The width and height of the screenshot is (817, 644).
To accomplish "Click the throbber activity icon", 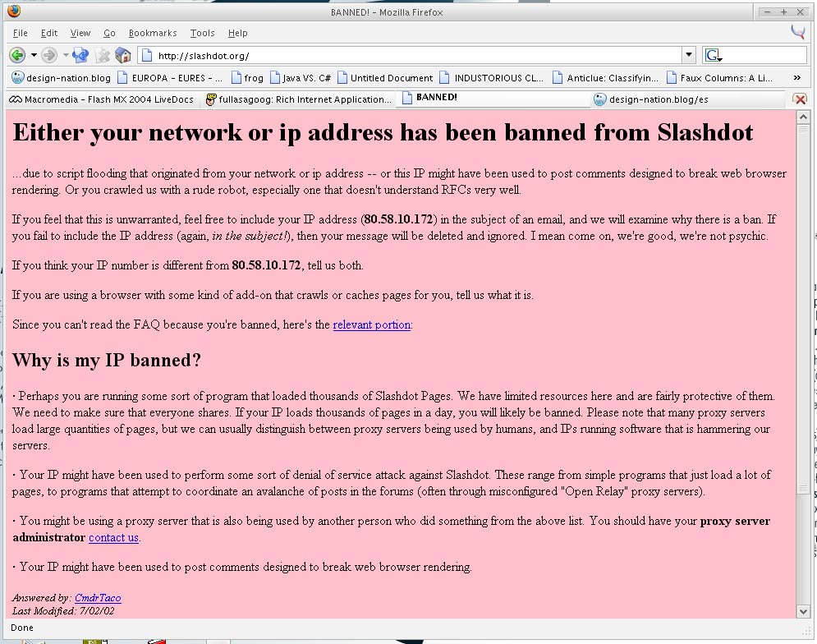I will click(x=798, y=32).
